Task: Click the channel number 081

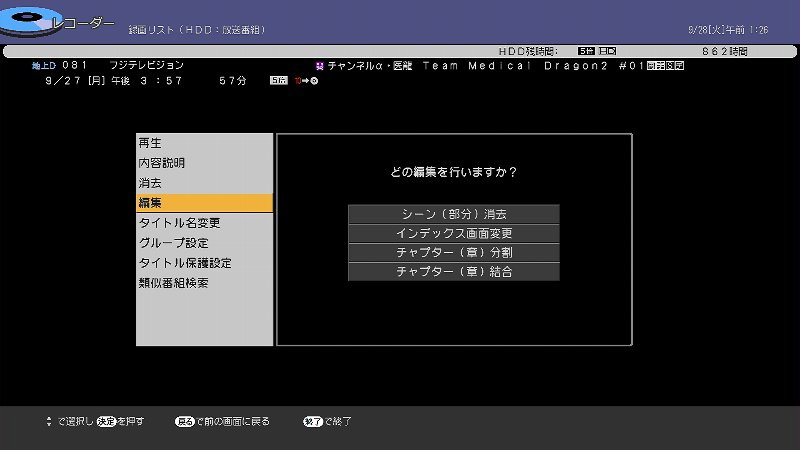Action: coord(75,65)
